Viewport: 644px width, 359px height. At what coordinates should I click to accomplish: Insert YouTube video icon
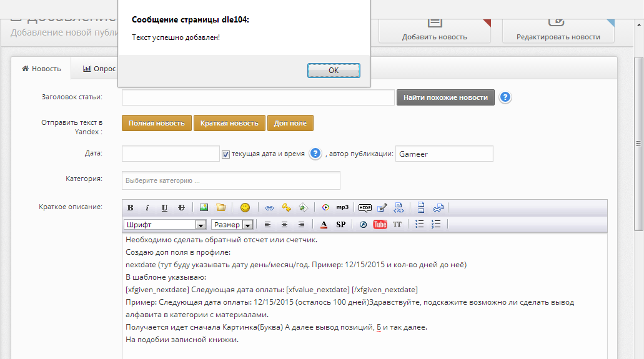click(380, 224)
